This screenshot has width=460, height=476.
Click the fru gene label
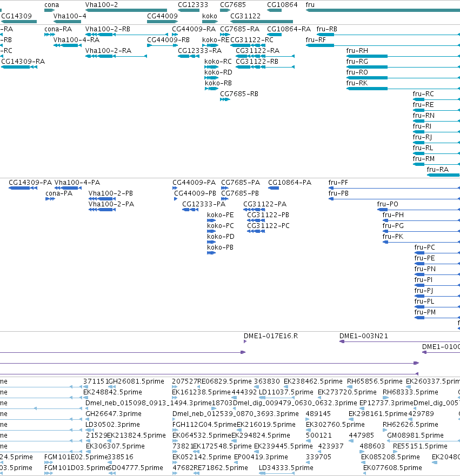coord(310,5)
